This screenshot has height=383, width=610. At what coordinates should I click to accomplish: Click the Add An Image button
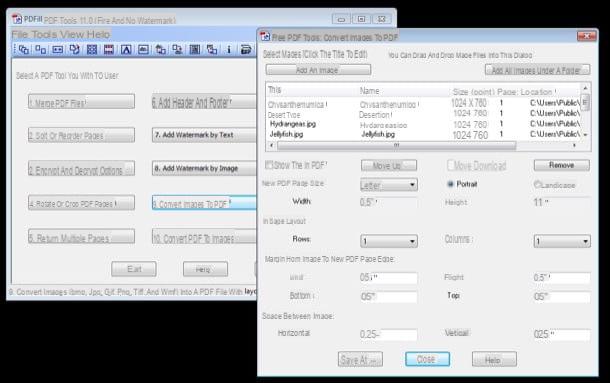coord(318,70)
